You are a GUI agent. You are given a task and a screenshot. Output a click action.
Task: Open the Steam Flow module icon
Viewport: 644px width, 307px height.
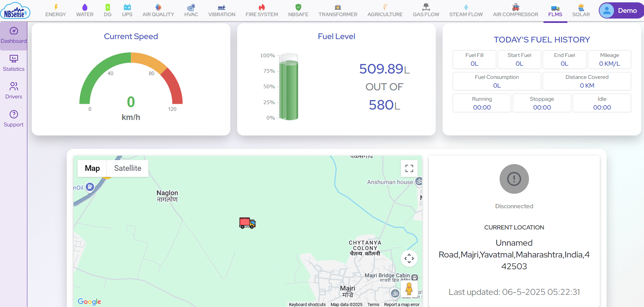point(466,7)
